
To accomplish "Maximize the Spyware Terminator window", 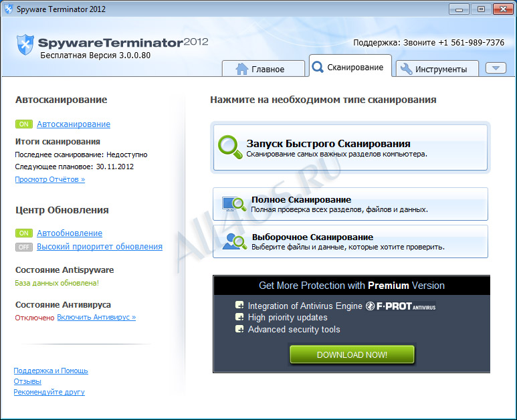I will (481, 9).
